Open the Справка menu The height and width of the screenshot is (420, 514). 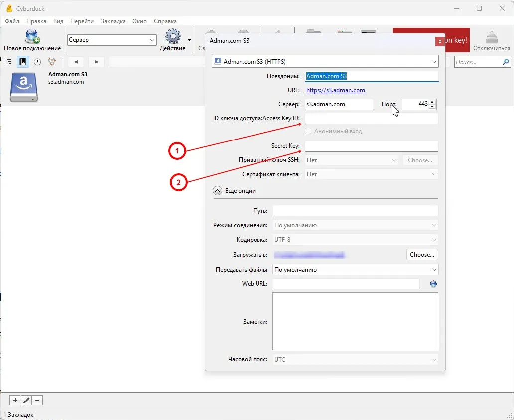point(165,21)
